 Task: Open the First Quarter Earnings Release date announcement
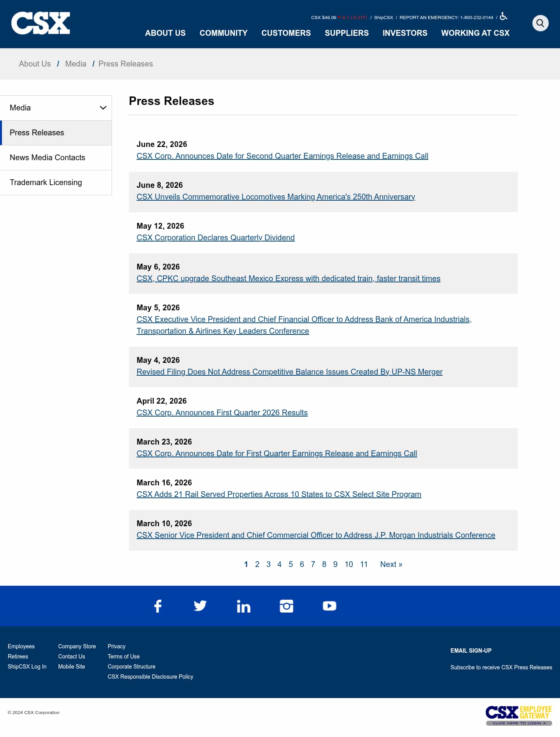pos(277,453)
